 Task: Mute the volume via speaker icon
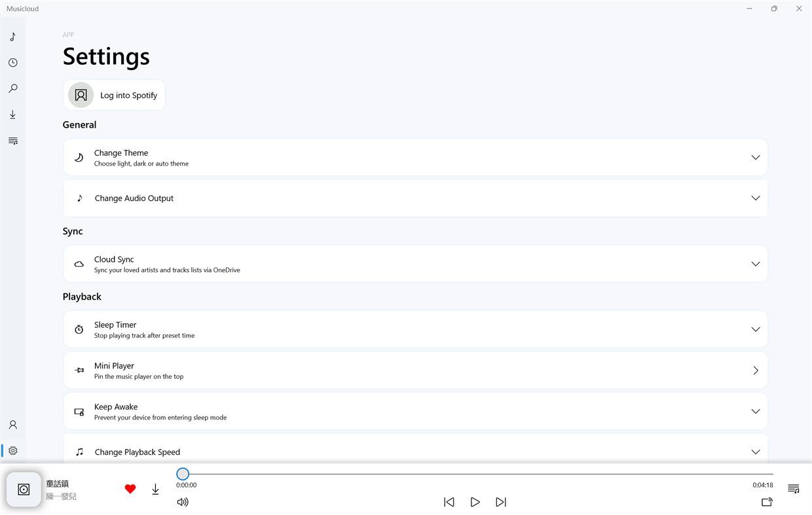[x=183, y=502]
